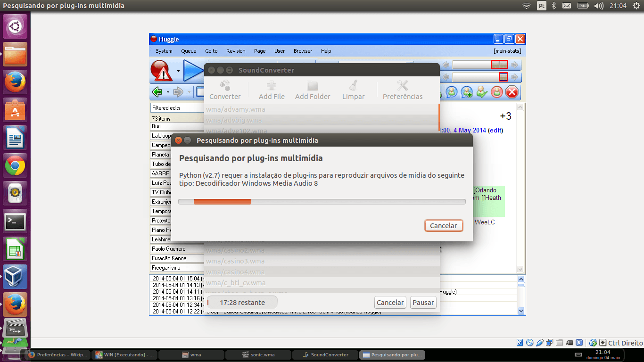Click the Limpar broom icon

[353, 90]
